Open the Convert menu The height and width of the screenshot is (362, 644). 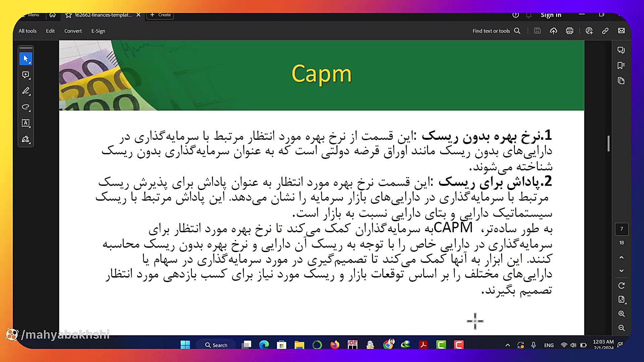click(73, 31)
